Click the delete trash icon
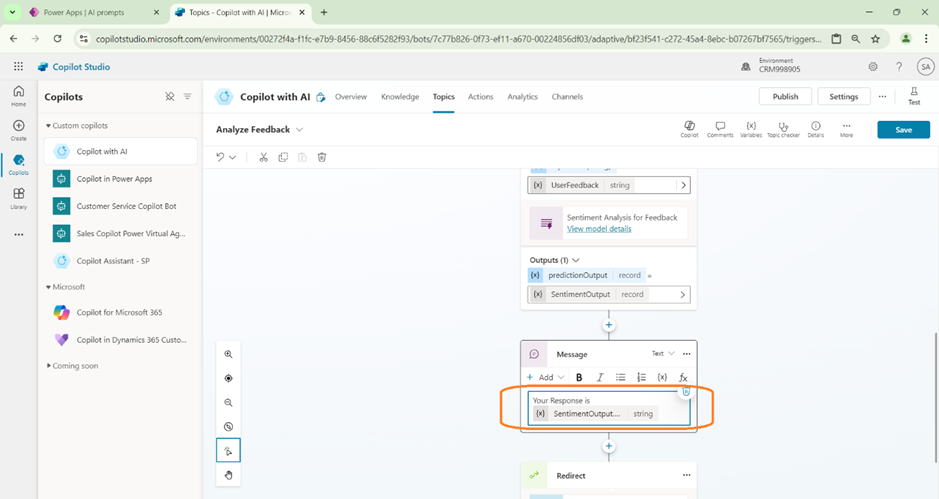Image resolution: width=939 pixels, height=499 pixels. point(322,157)
